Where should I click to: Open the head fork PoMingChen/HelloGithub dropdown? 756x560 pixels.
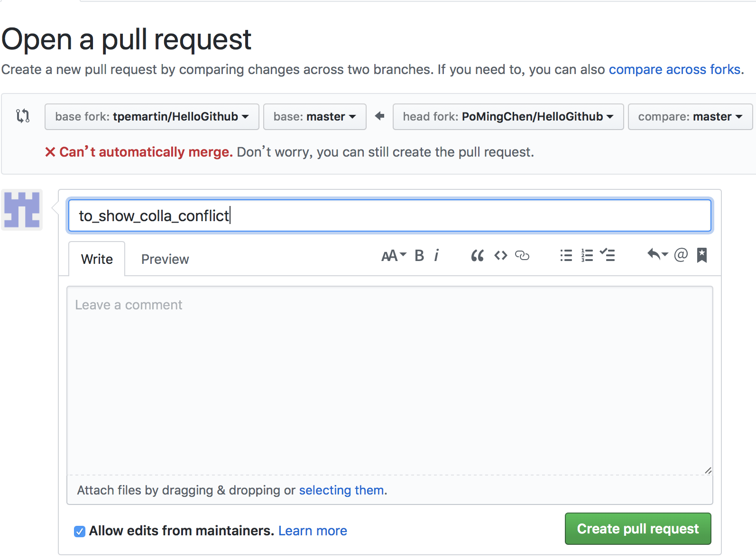[508, 117]
